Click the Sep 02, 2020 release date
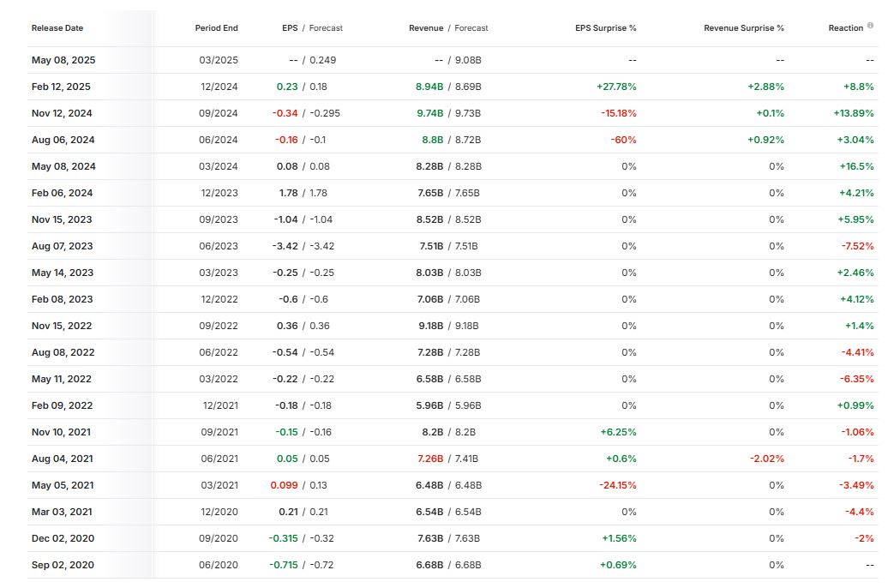Screen dimensions: 894x588 coord(63,565)
